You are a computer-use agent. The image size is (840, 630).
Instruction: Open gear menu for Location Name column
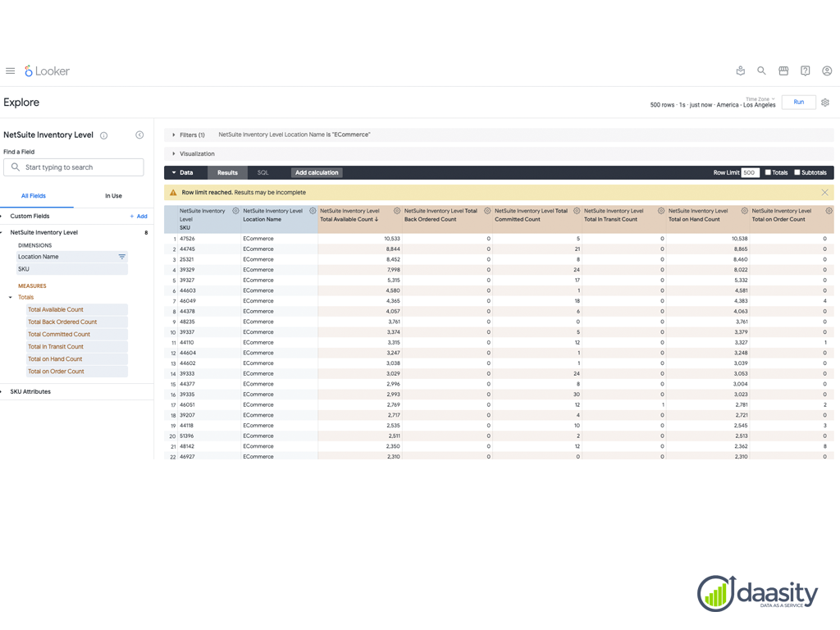click(313, 211)
